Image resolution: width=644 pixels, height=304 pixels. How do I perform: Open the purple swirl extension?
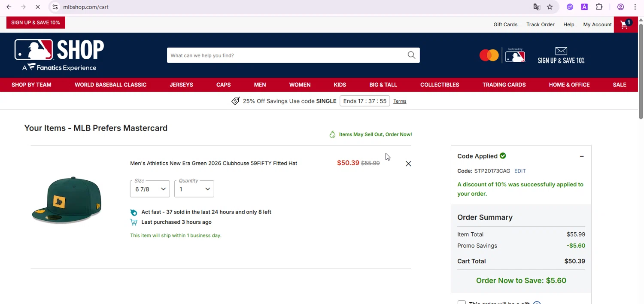[570, 7]
